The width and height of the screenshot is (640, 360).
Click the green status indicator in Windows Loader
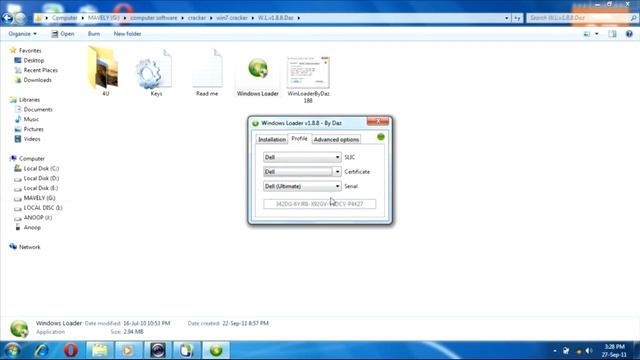point(381,137)
